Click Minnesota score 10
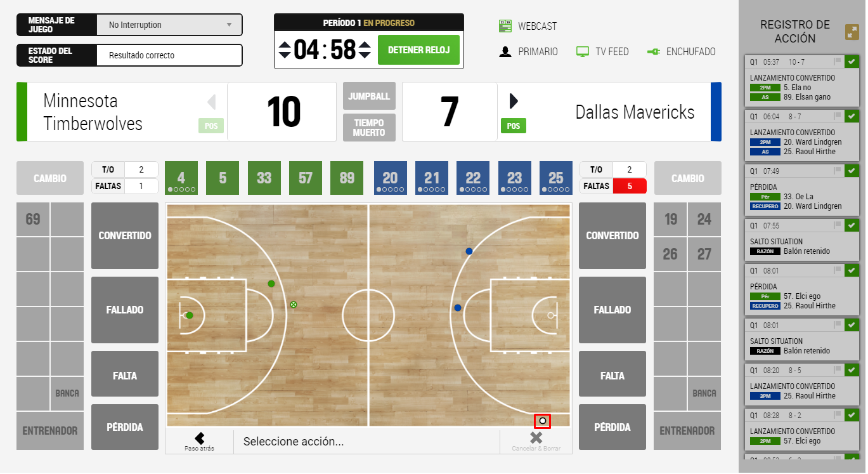This screenshot has width=868, height=474. [x=282, y=112]
